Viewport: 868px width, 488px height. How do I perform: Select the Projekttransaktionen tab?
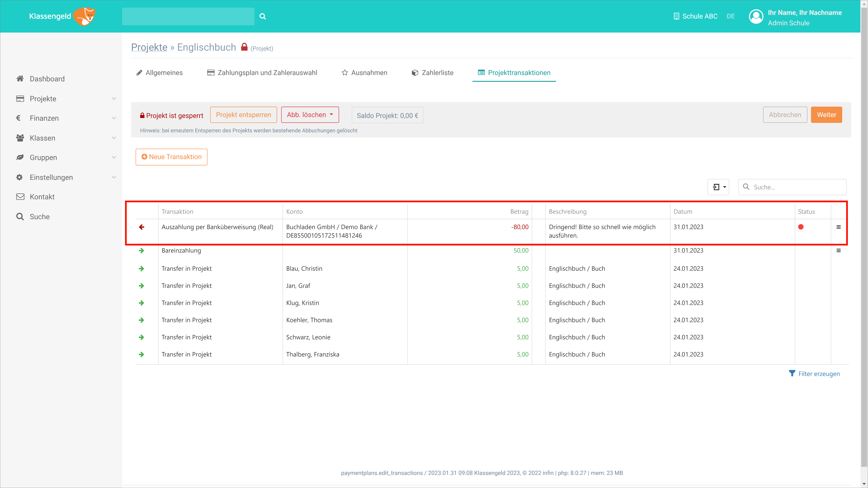coord(514,73)
